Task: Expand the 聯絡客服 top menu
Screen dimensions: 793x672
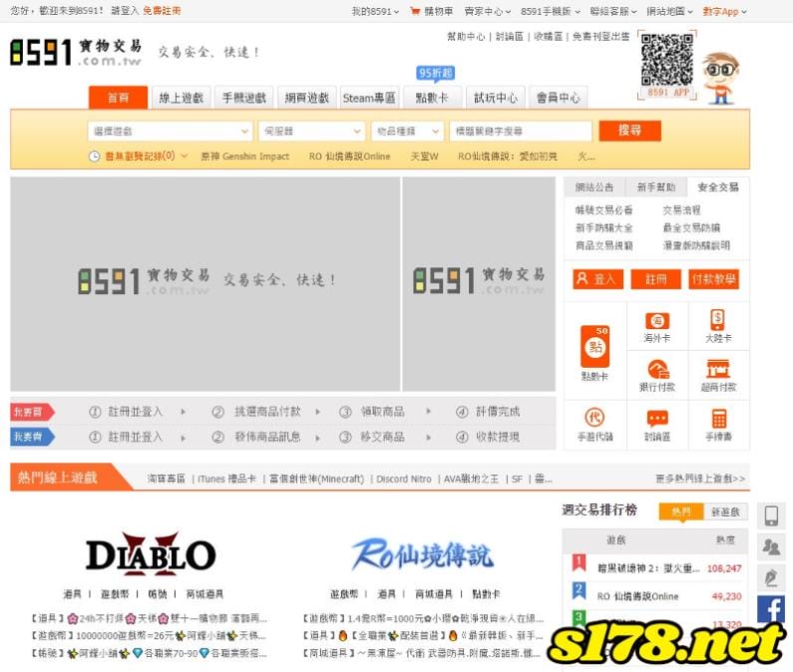Action: click(613, 11)
